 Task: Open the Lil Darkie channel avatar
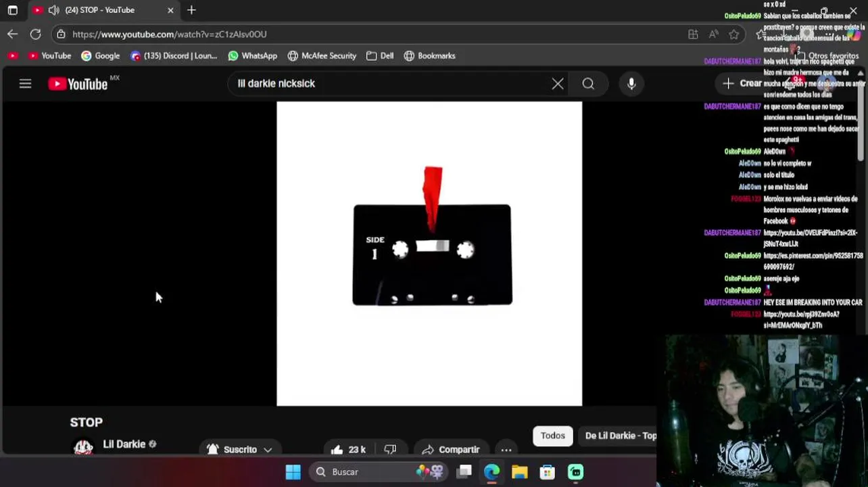83,447
